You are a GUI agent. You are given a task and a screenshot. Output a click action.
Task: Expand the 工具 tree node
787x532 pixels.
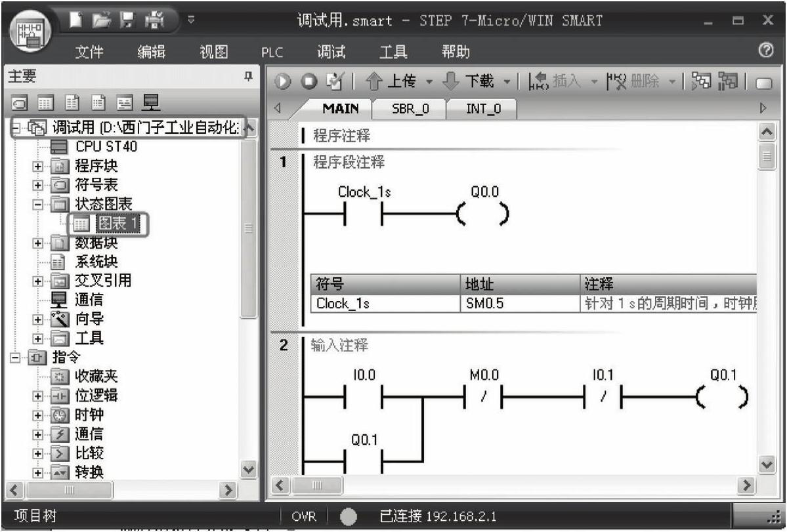[x=38, y=338]
